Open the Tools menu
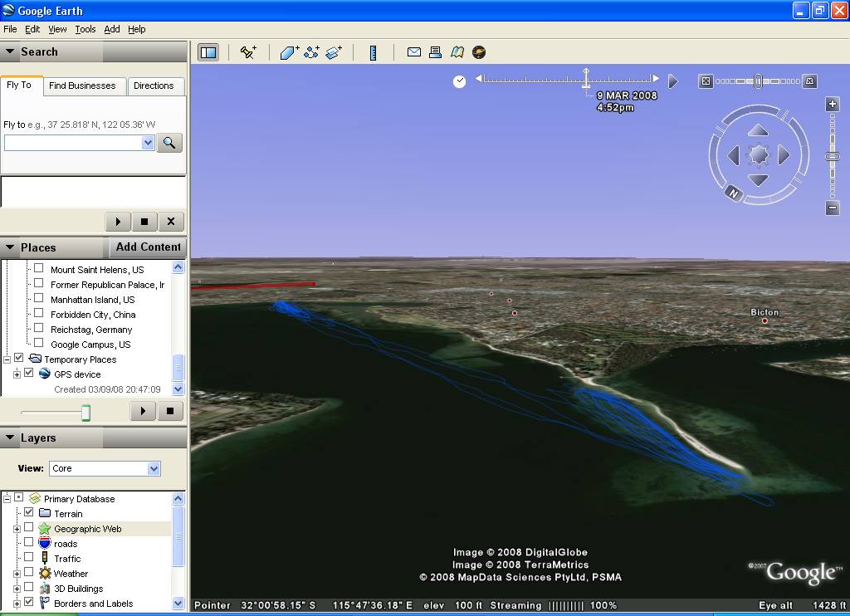The image size is (850, 616). click(85, 29)
